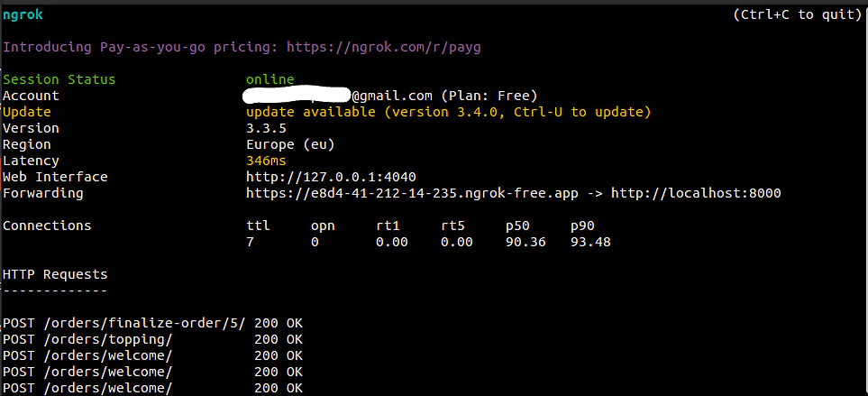Click the 'p50' column header
This screenshot has width=868, height=396.
click(x=517, y=226)
